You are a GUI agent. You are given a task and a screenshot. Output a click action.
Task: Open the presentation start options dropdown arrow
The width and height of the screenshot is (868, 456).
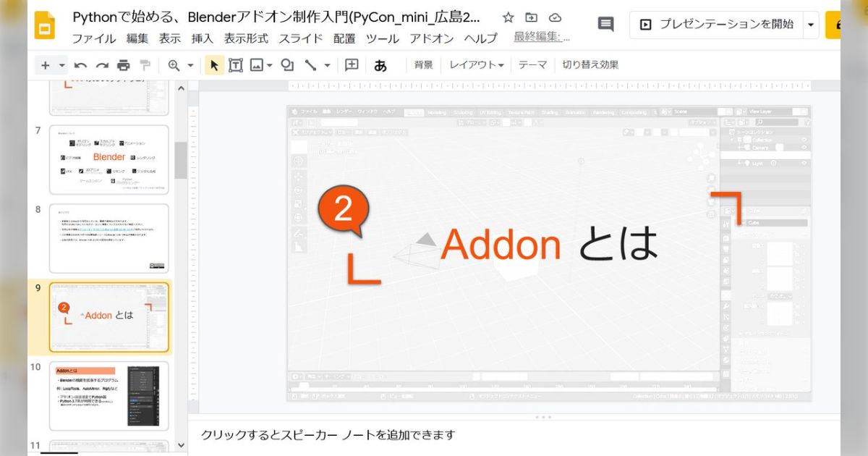tap(812, 24)
